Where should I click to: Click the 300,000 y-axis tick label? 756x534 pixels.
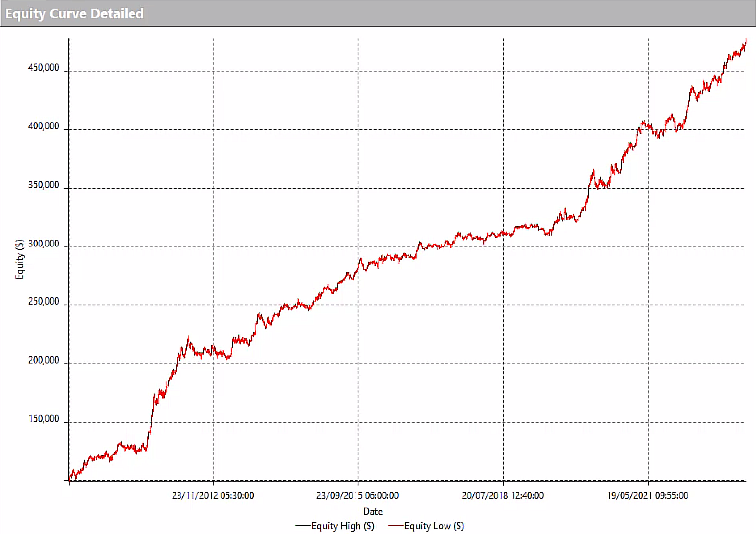point(44,244)
